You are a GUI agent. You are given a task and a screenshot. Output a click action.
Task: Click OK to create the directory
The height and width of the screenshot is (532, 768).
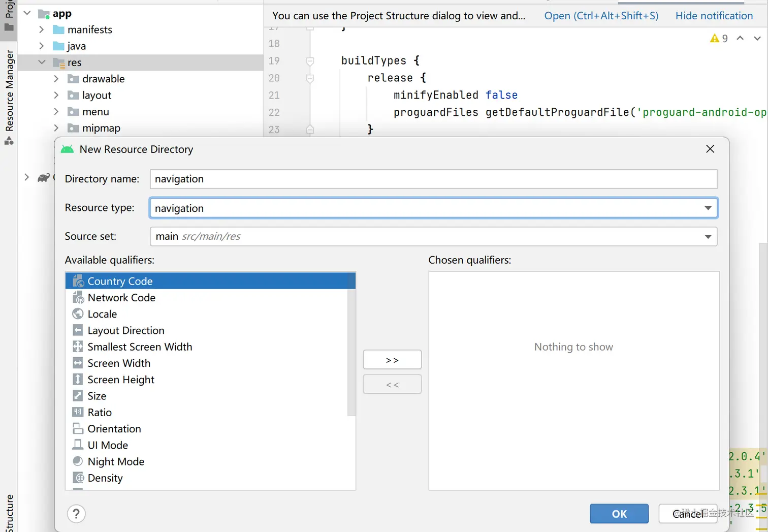(619, 514)
